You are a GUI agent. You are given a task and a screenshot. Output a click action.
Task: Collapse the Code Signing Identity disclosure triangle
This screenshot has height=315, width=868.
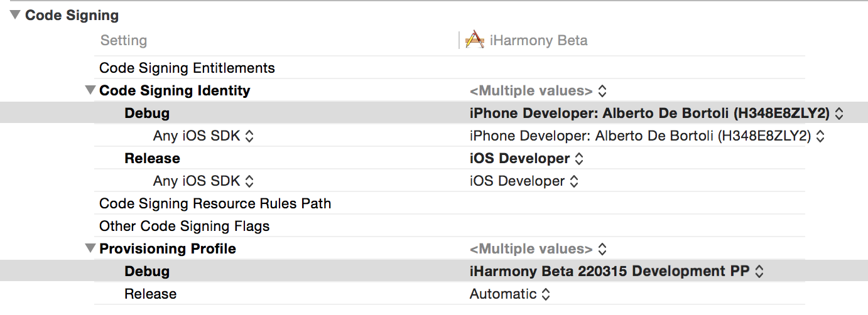pyautogui.click(x=90, y=90)
